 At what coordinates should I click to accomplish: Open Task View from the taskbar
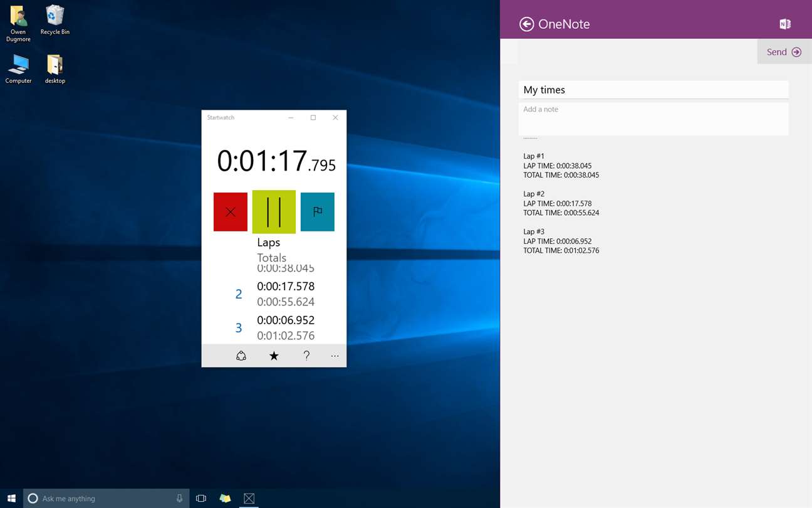[201, 499]
